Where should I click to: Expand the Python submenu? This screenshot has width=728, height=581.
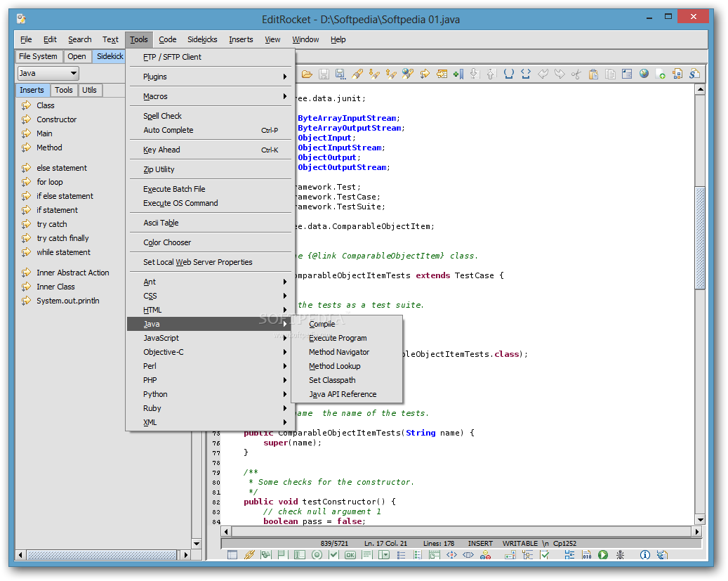coord(211,394)
